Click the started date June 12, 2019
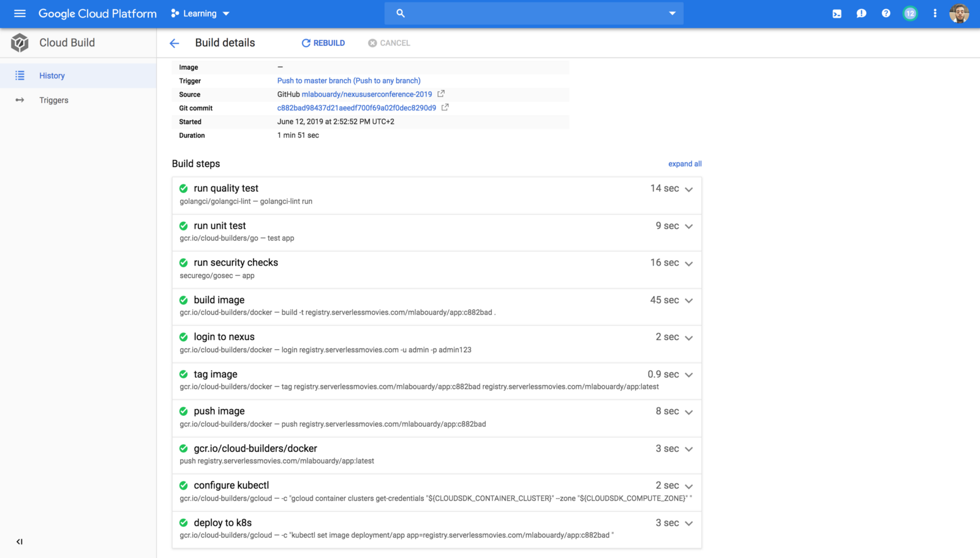The height and width of the screenshot is (558, 980). pyautogui.click(x=336, y=121)
